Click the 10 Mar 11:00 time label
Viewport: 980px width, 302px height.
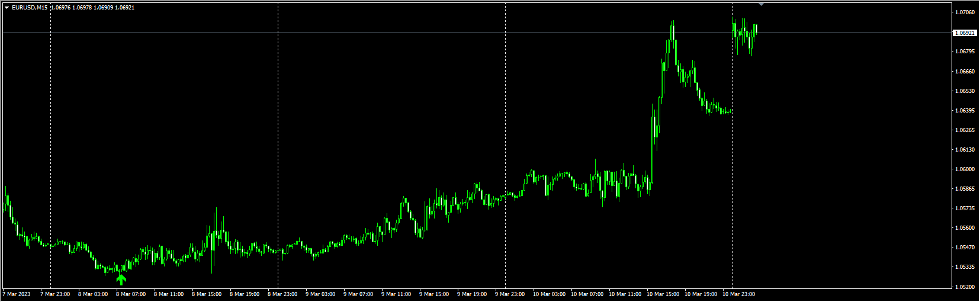click(625, 294)
